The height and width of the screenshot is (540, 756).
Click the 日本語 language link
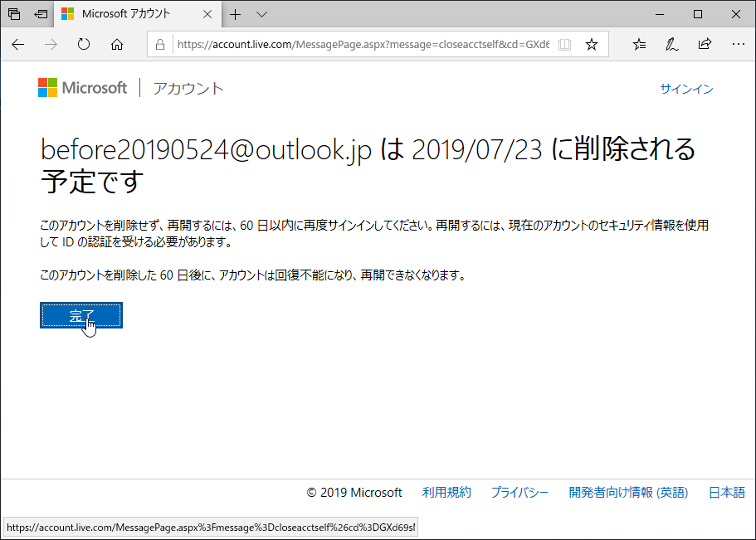pyautogui.click(x=727, y=492)
